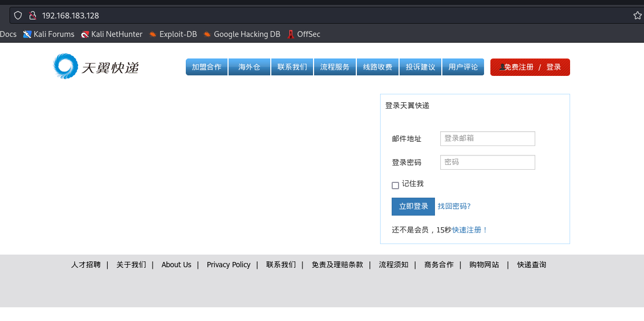Screen dimensions: 644x321
Task: Focus the 登录邮箱 email input field
Action: pos(488,139)
